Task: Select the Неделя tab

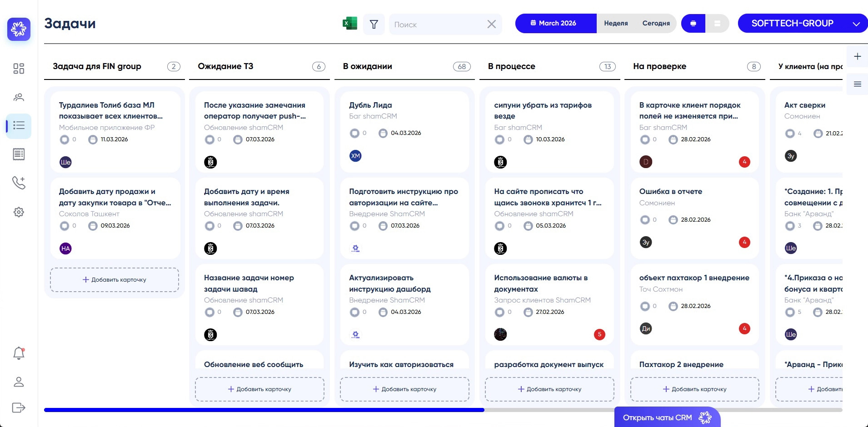Action: (x=616, y=23)
